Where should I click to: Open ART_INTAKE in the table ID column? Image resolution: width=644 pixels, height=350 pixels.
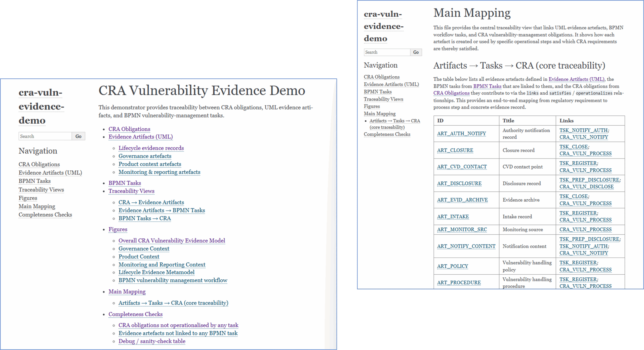click(x=453, y=217)
